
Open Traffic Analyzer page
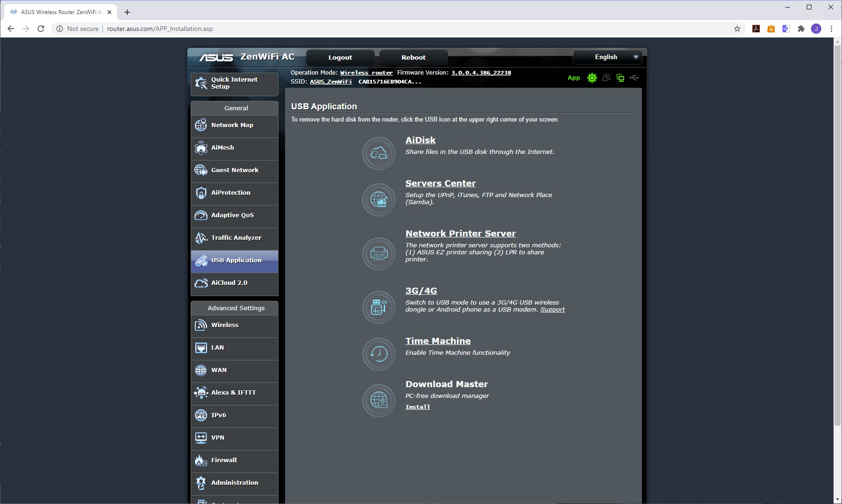(x=234, y=238)
